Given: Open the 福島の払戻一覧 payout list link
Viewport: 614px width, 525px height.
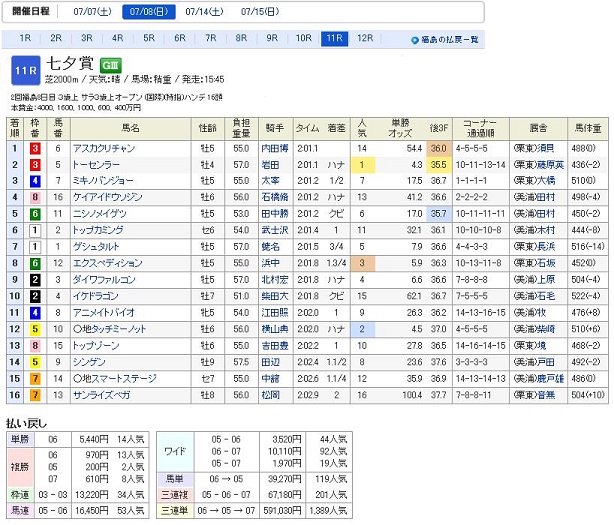Looking at the screenshot, I should (x=450, y=41).
